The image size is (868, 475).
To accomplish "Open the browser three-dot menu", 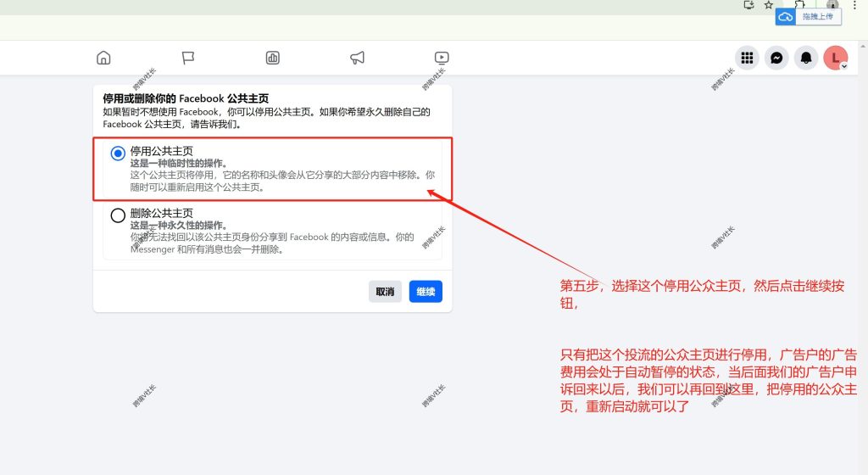I will point(854,5).
